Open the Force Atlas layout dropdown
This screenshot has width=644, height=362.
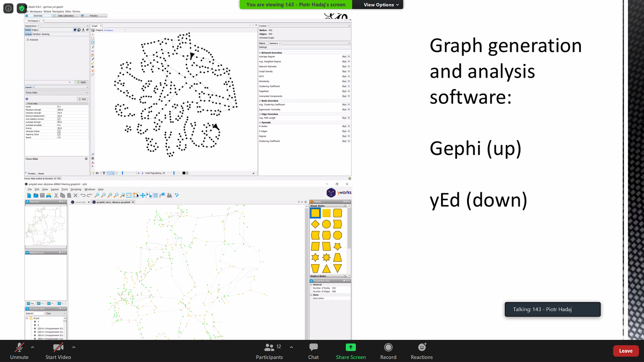pos(56,93)
